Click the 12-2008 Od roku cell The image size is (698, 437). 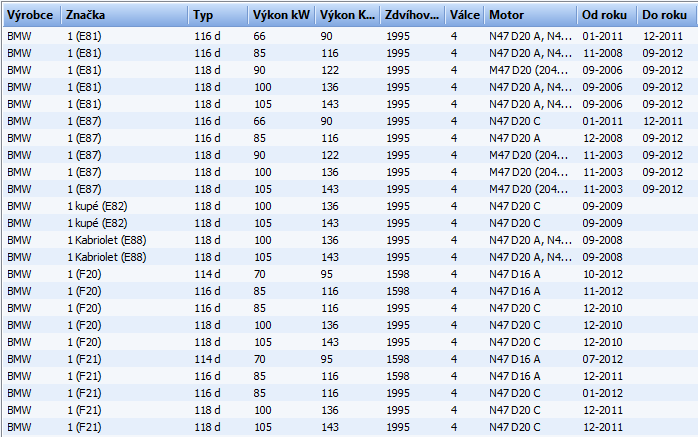click(x=603, y=136)
